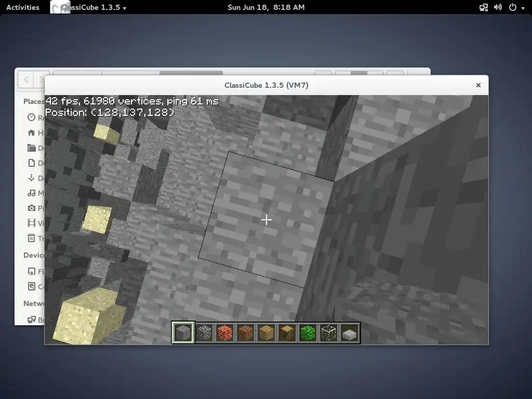532x399 pixels.
Task: Open Videos film icon in file manager sidebar
Action: pyautogui.click(x=32, y=223)
